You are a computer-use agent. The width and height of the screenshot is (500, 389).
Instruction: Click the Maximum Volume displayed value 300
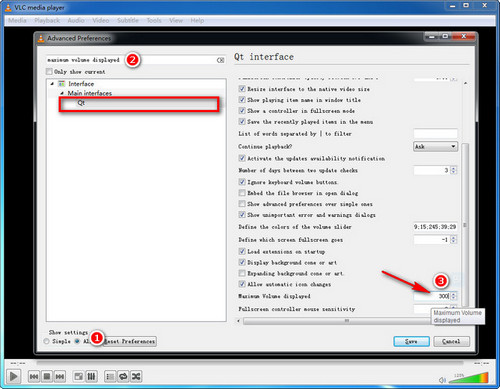(x=444, y=296)
